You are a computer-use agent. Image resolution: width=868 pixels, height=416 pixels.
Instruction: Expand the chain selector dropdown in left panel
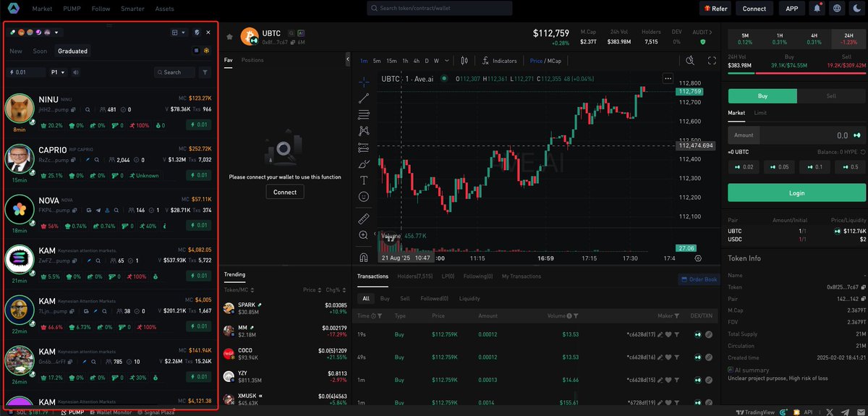click(56, 33)
